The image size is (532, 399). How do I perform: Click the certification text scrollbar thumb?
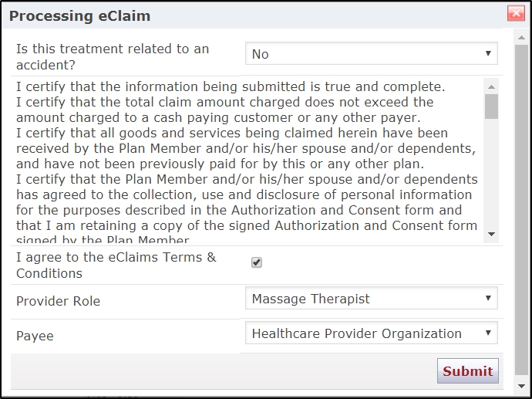[491, 107]
